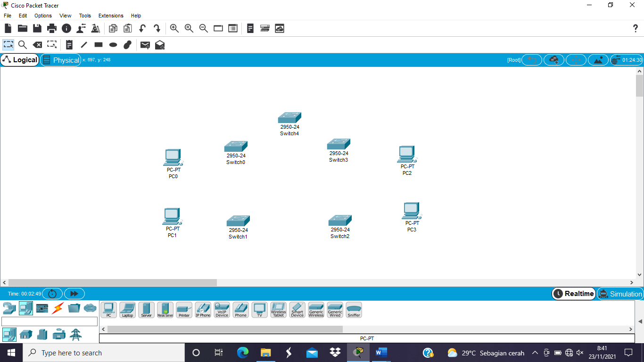Pick the Sniffer device
644x362 pixels.
coord(354,310)
